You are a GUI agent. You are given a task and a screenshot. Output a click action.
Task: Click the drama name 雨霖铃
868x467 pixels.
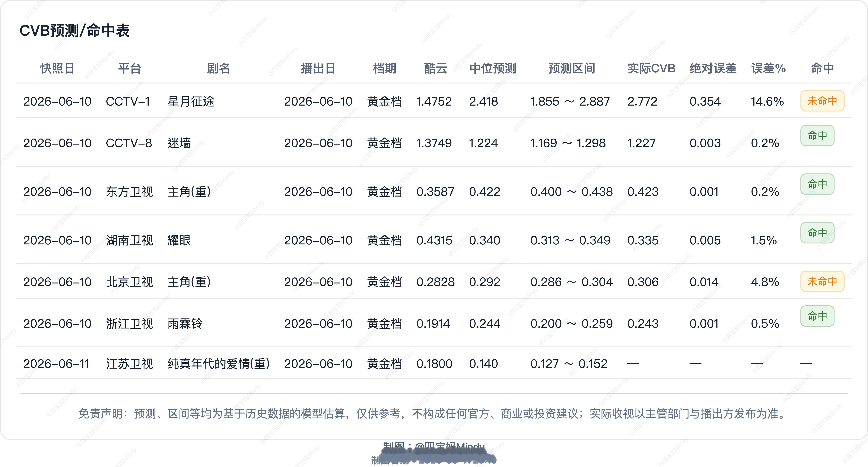(x=185, y=324)
